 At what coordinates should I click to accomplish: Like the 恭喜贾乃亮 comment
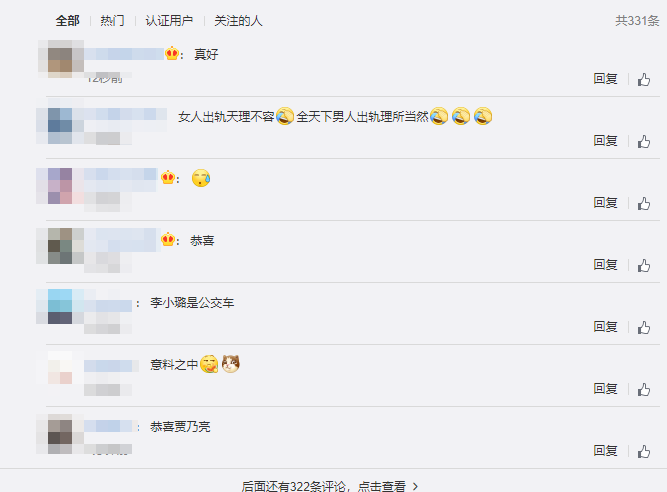pos(644,452)
